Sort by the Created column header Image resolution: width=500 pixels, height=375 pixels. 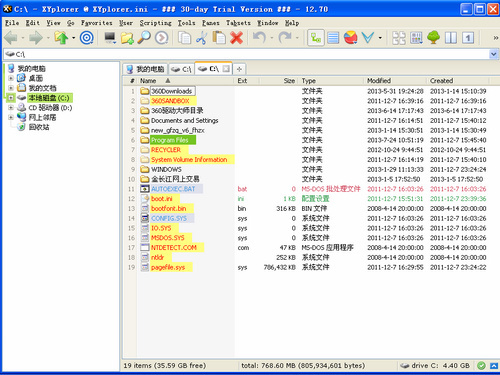(x=458, y=81)
